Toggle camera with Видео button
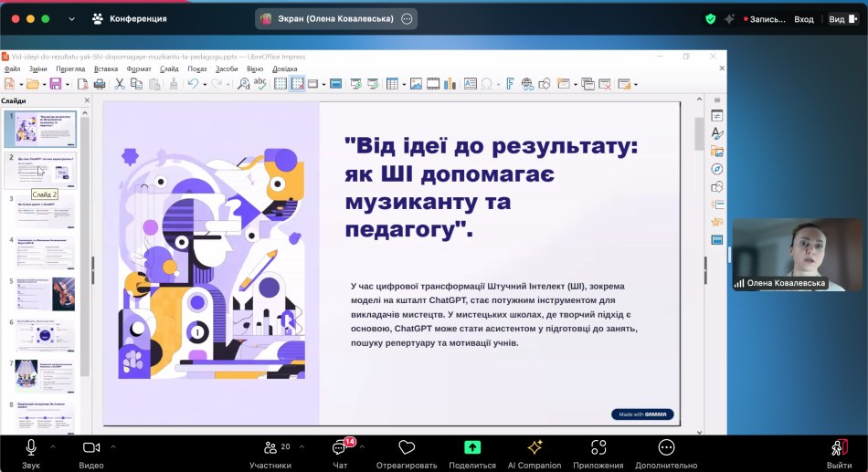Image resolution: width=868 pixels, height=472 pixels. pos(91,447)
